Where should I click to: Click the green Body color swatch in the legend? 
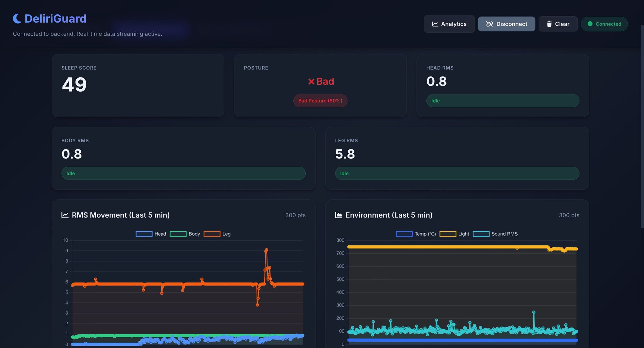[x=178, y=234]
